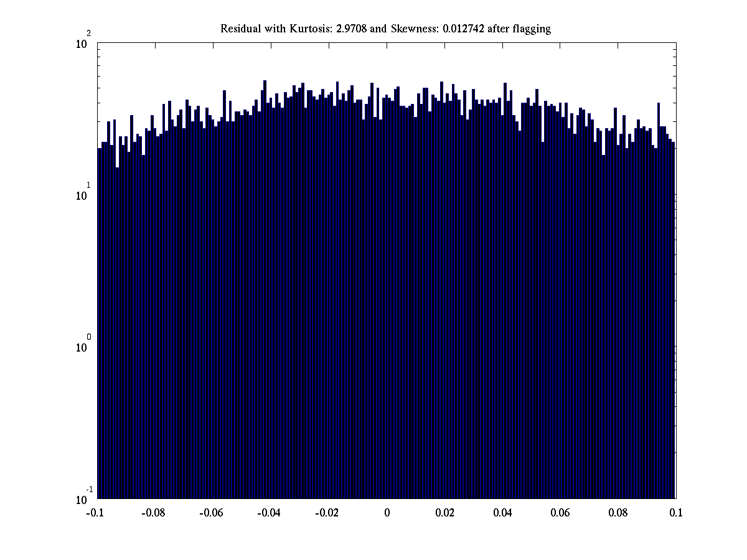Click the y-axis label 10^0
The width and height of the screenshot is (747, 560).
[x=84, y=347]
